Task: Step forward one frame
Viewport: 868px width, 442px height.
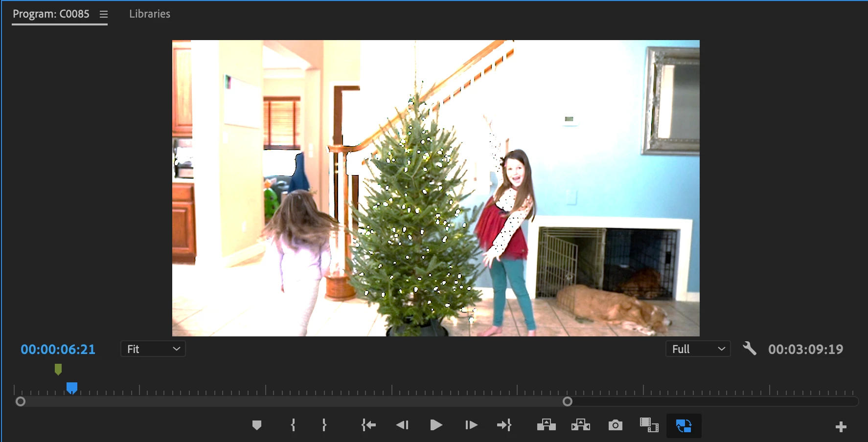Action: (471, 425)
